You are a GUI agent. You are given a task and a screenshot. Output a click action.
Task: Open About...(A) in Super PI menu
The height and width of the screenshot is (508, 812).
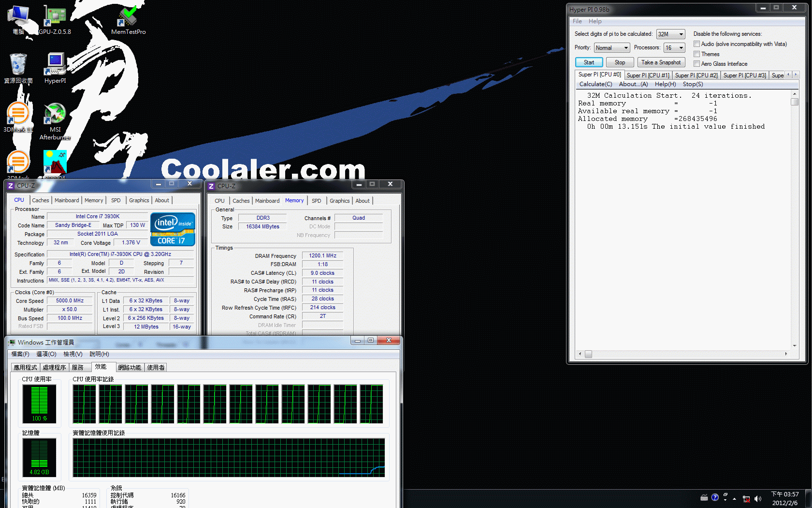pos(633,84)
